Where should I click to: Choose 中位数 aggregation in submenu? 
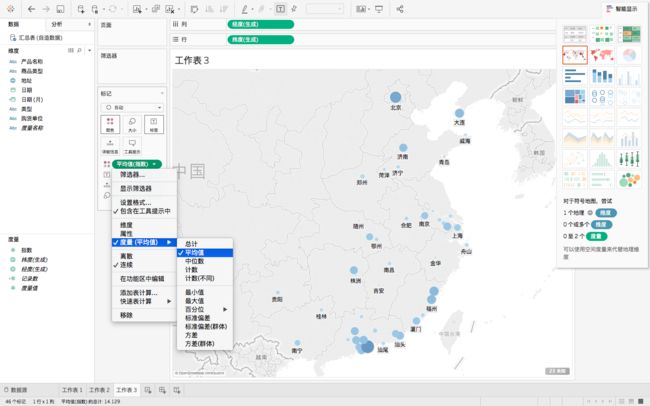(x=194, y=261)
